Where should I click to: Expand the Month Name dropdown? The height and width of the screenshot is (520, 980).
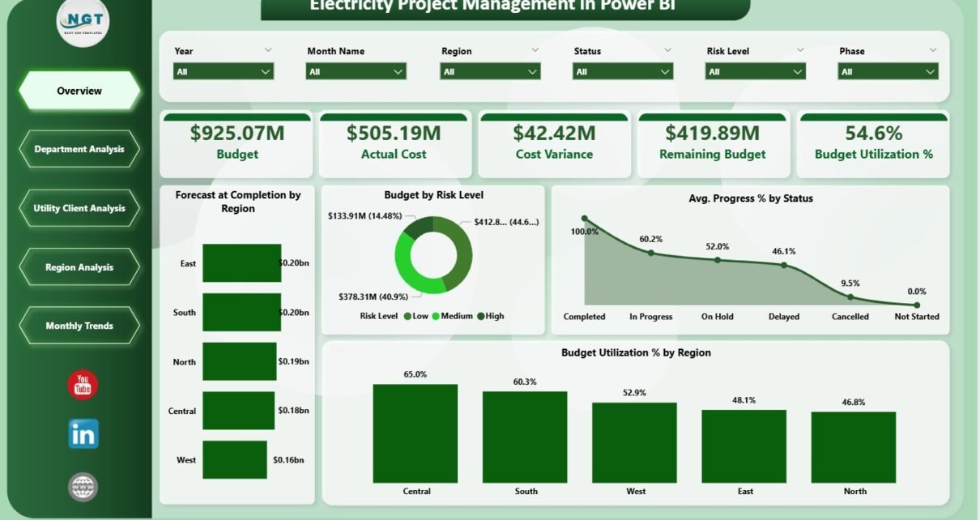click(x=356, y=71)
